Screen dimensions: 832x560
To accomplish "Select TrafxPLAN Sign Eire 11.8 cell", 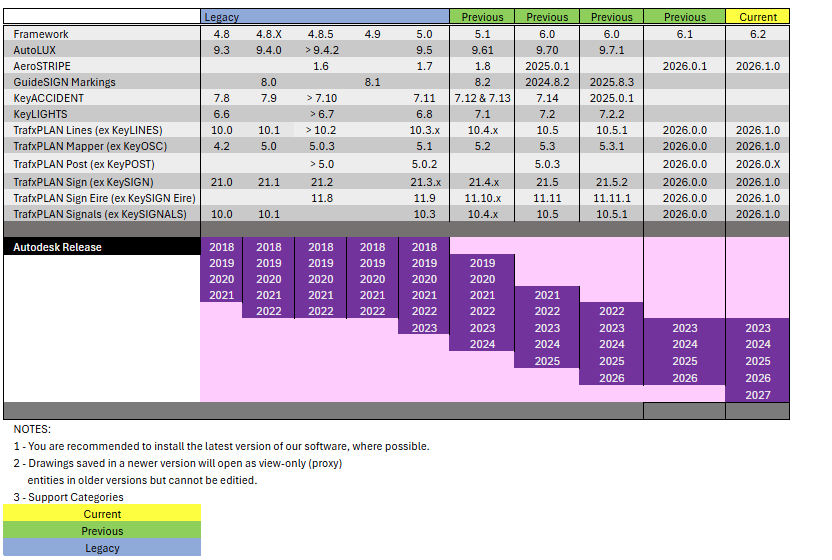I will [322, 197].
